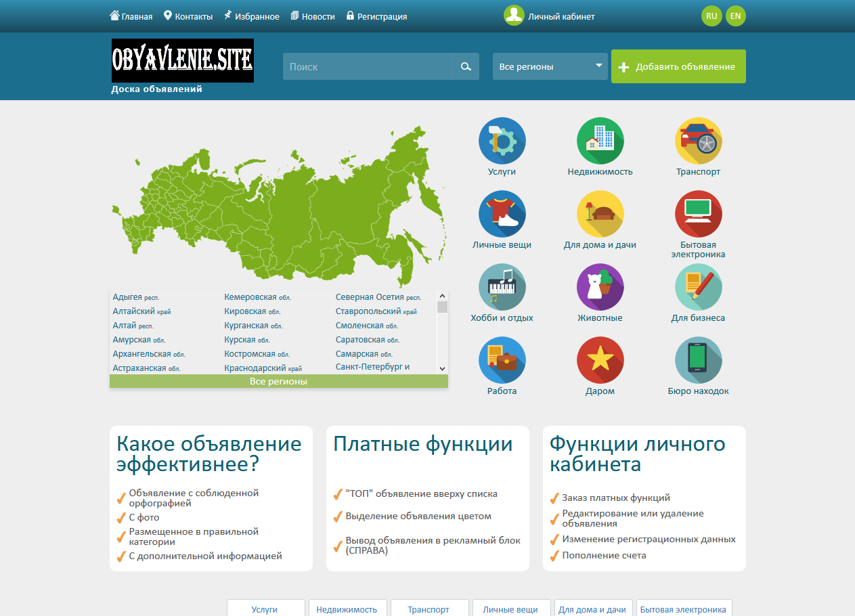
Task: Open the Недвижимость category icon
Action: [x=600, y=141]
